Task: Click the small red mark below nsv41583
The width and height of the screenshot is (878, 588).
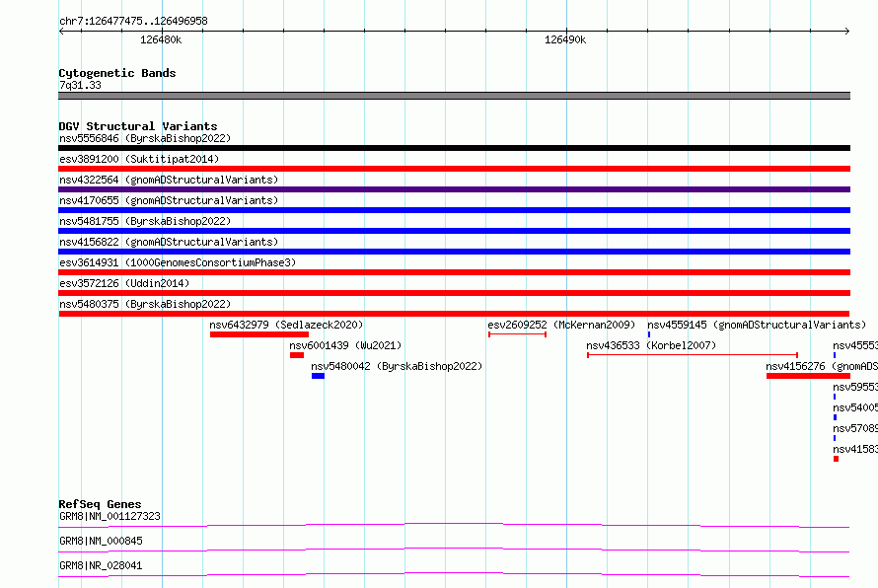Action: click(836, 459)
